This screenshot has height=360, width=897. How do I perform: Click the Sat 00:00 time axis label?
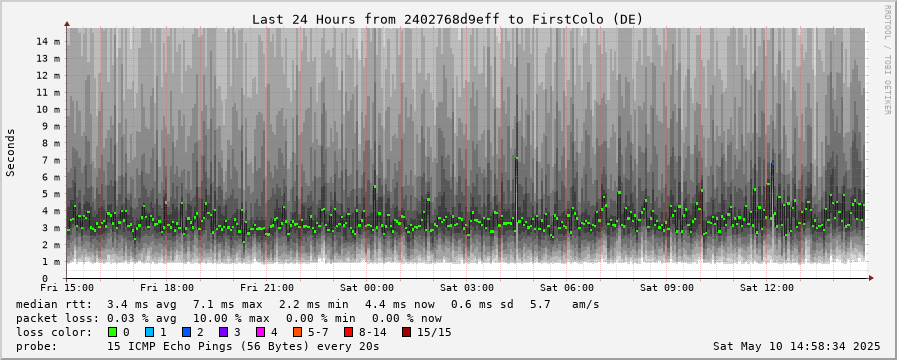click(367, 288)
